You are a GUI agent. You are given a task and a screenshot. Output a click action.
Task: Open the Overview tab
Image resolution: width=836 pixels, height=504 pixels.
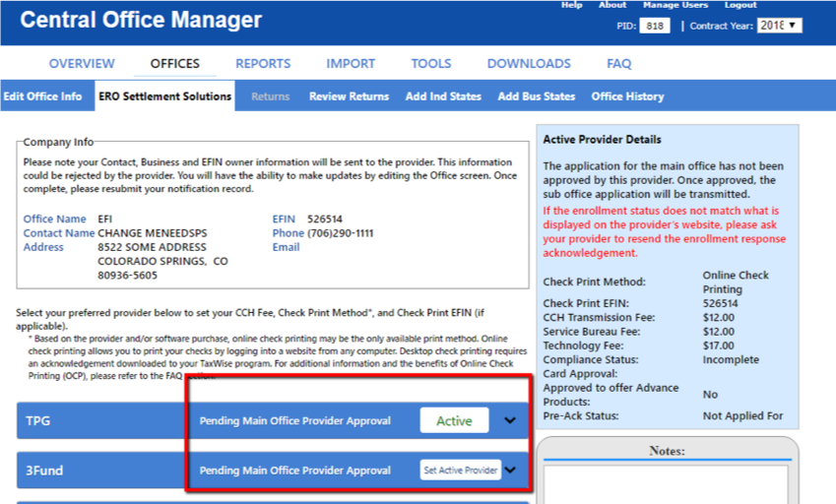coord(82,64)
